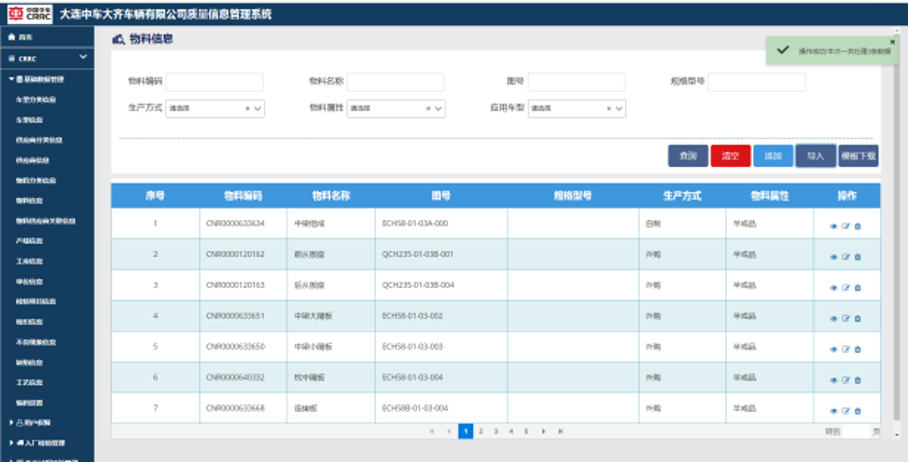Focus the 物料名称 input field
The height and width of the screenshot is (462, 908).
pos(396,82)
